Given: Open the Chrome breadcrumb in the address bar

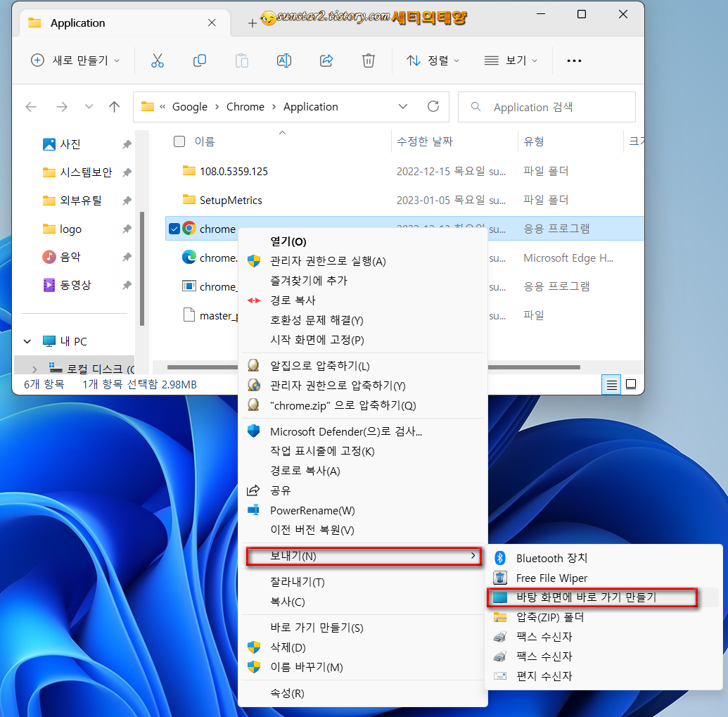Looking at the screenshot, I should 245,106.
